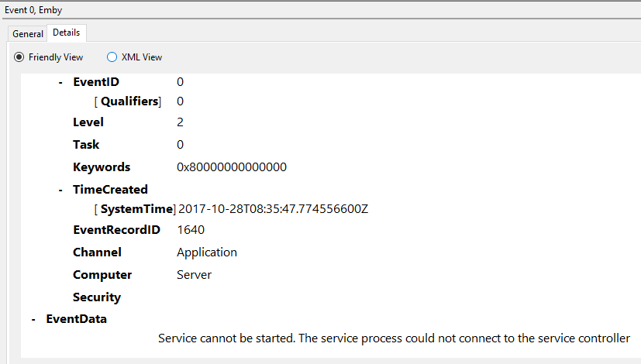This screenshot has width=641, height=364.
Task: Click the Keywords field label
Action: click(x=102, y=167)
